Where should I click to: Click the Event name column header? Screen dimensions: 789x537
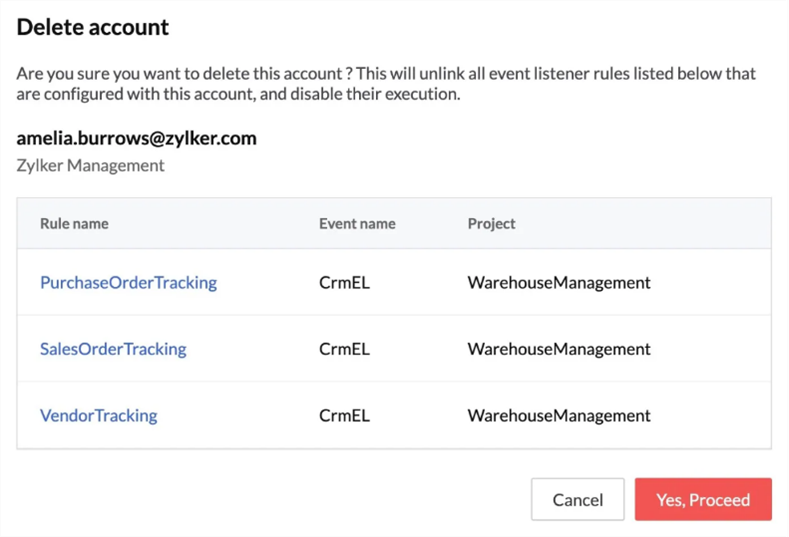coord(357,223)
